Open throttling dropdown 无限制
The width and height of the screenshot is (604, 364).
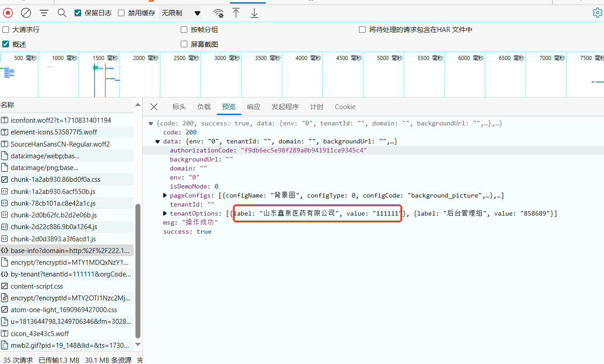tap(181, 13)
